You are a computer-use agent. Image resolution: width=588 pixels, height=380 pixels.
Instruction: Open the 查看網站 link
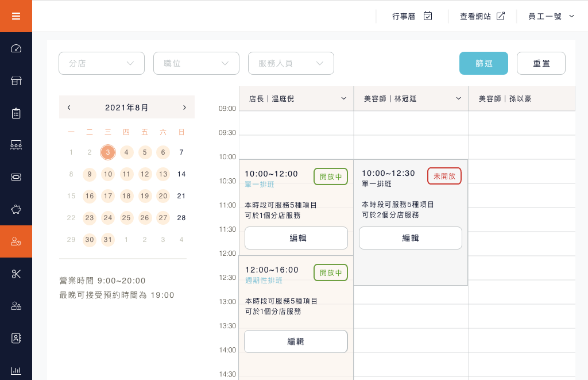pyautogui.click(x=475, y=16)
